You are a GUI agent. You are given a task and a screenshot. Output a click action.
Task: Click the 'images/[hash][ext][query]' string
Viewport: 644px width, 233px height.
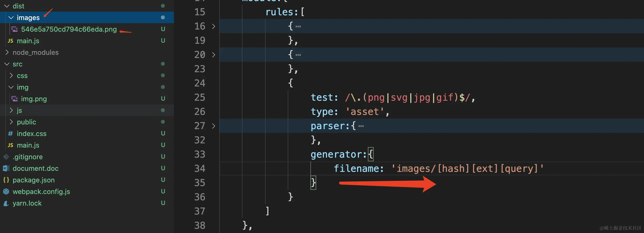468,168
